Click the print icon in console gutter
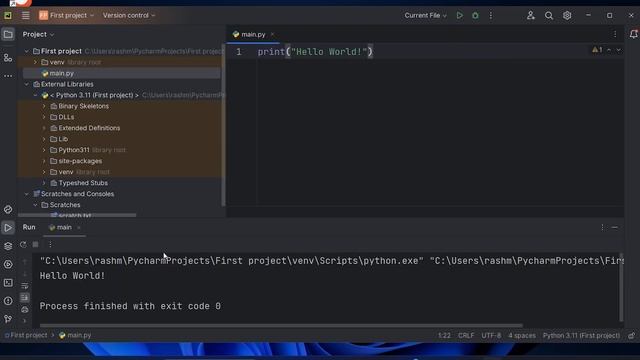 [x=24, y=309]
